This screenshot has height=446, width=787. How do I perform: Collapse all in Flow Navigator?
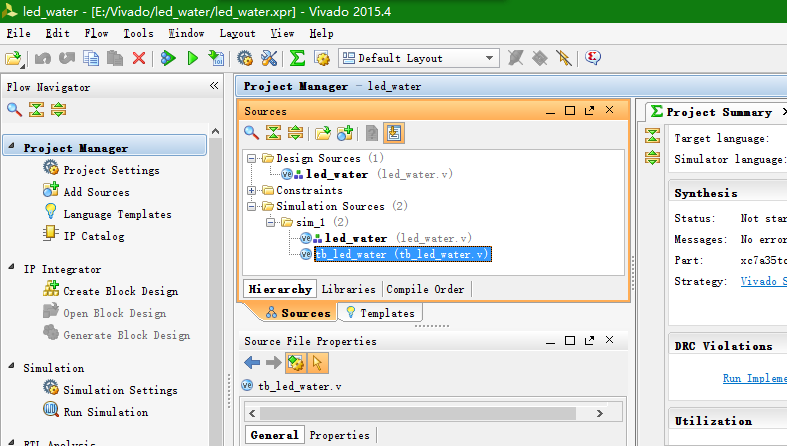coord(36,109)
